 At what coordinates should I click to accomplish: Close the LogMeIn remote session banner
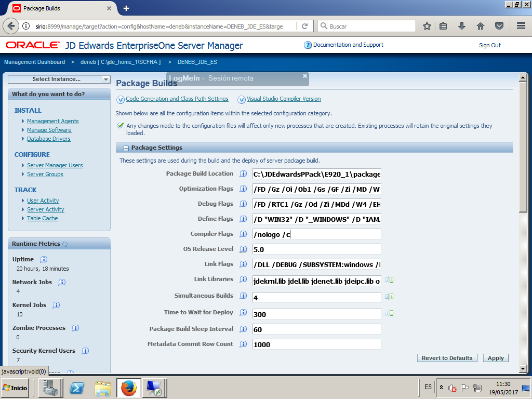point(304,76)
